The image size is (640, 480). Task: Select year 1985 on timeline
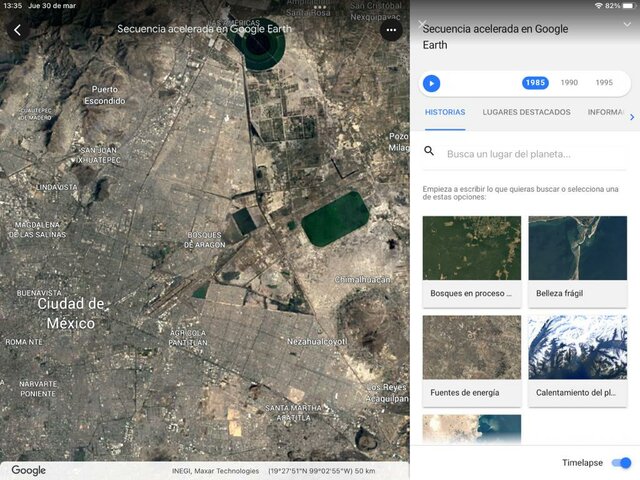535,83
